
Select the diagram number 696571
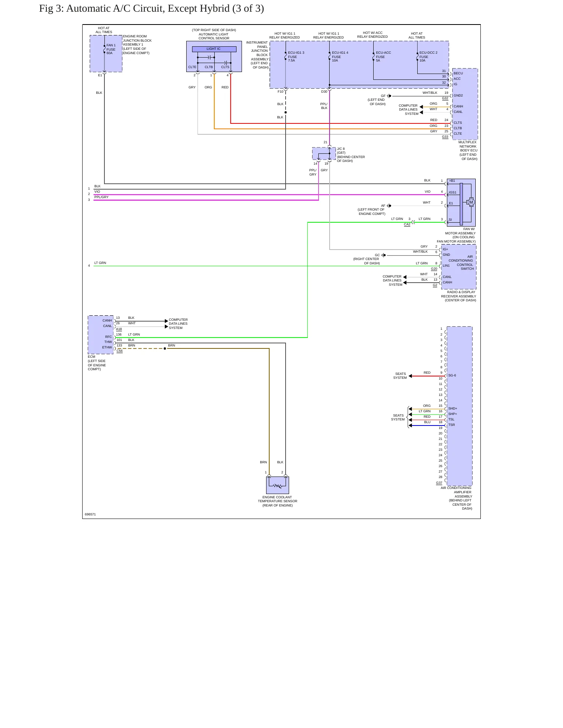pyautogui.click(x=90, y=514)
